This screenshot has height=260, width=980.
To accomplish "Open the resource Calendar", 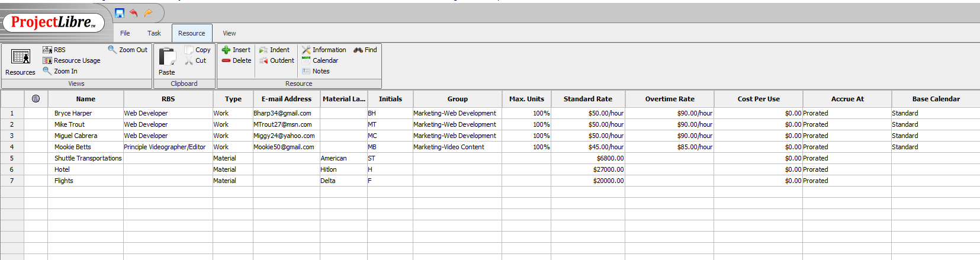I will [320, 60].
